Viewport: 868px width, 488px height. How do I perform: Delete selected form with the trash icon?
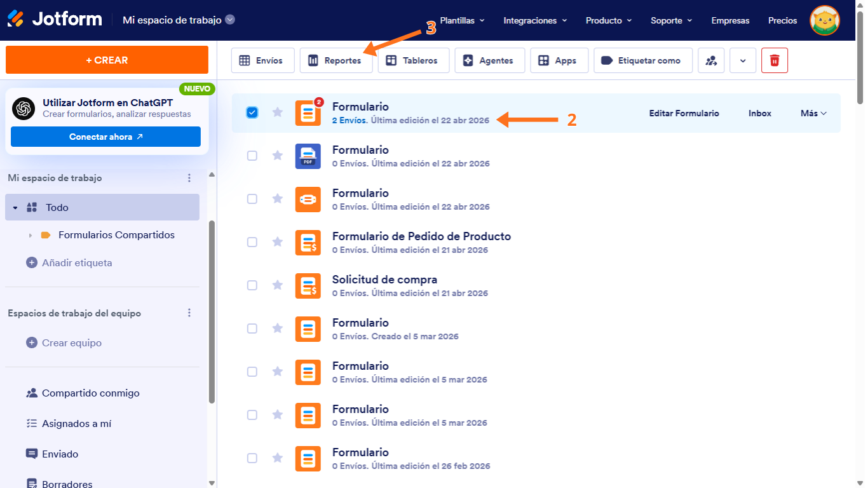(774, 60)
